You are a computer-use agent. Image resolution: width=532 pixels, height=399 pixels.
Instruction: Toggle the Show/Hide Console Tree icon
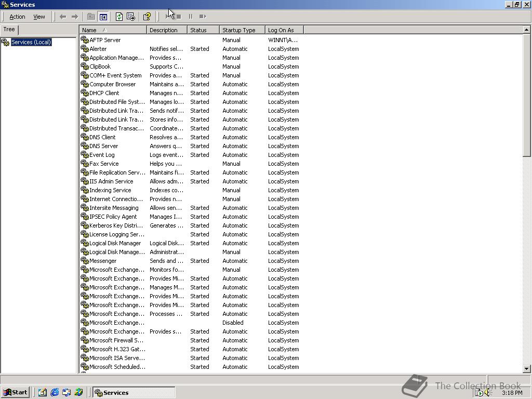[103, 17]
